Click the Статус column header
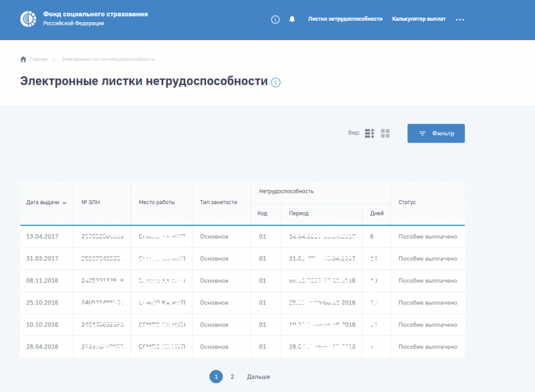The image size is (535, 392). [x=408, y=202]
